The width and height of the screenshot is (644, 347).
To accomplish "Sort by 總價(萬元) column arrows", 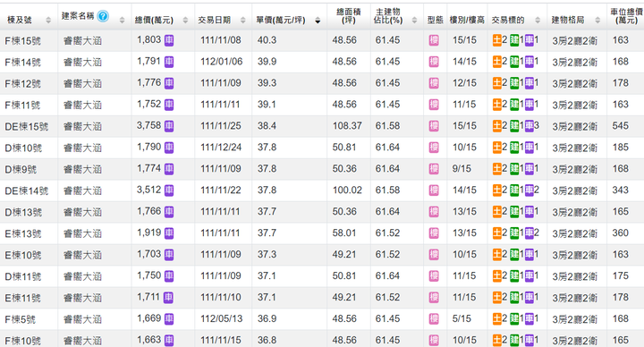I will click(x=185, y=20).
